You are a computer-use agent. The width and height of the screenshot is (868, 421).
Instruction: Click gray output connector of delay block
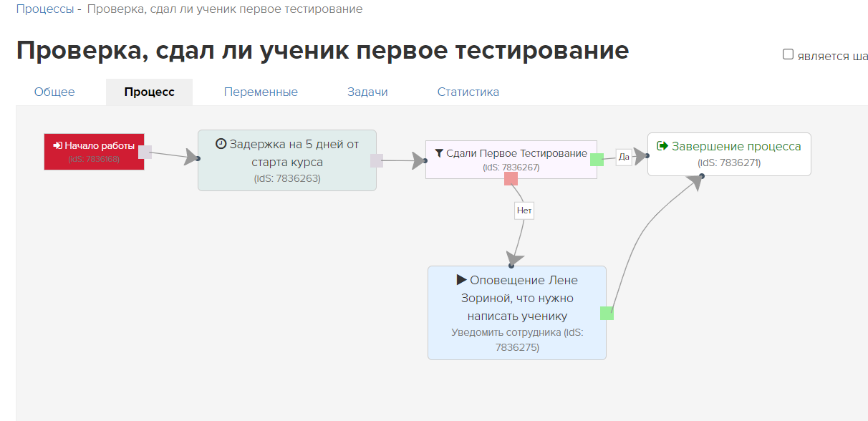point(377,160)
